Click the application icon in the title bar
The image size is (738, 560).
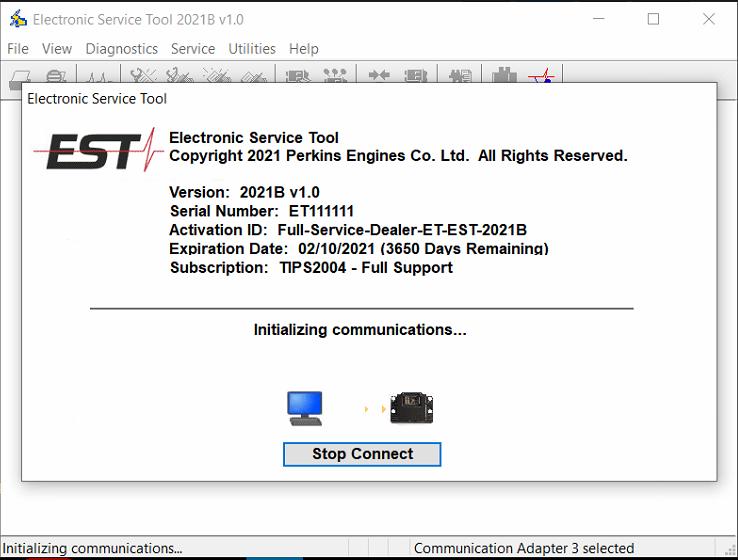(x=17, y=19)
